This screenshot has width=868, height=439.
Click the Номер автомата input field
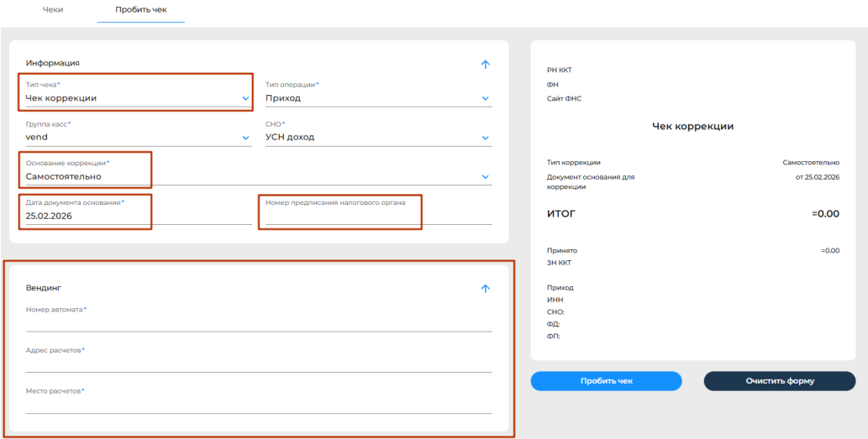(258, 323)
